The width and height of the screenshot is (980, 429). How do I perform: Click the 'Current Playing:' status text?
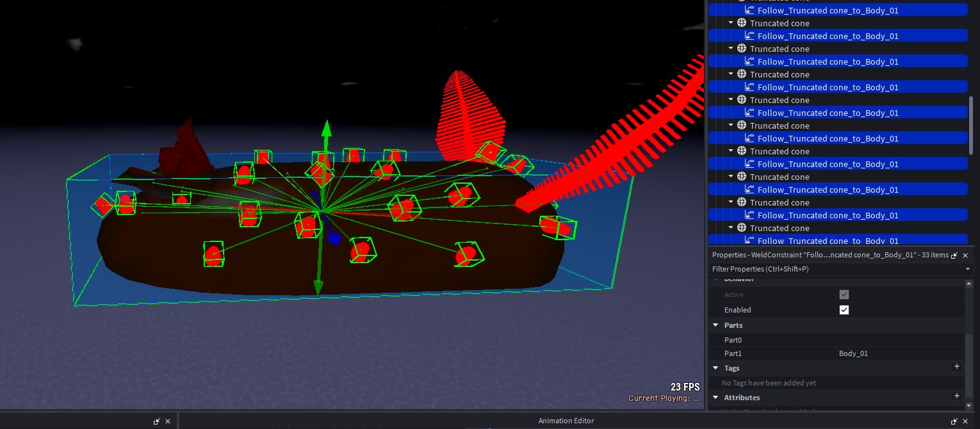[x=664, y=398]
